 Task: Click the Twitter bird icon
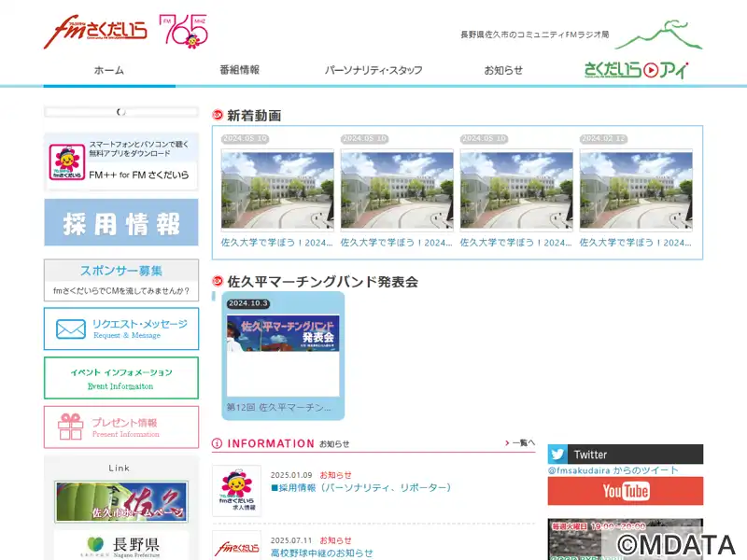pos(557,455)
